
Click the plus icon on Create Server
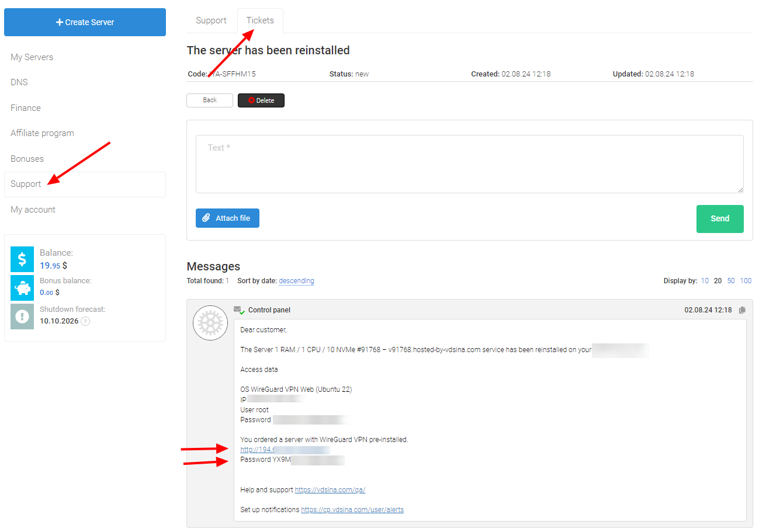coord(60,22)
